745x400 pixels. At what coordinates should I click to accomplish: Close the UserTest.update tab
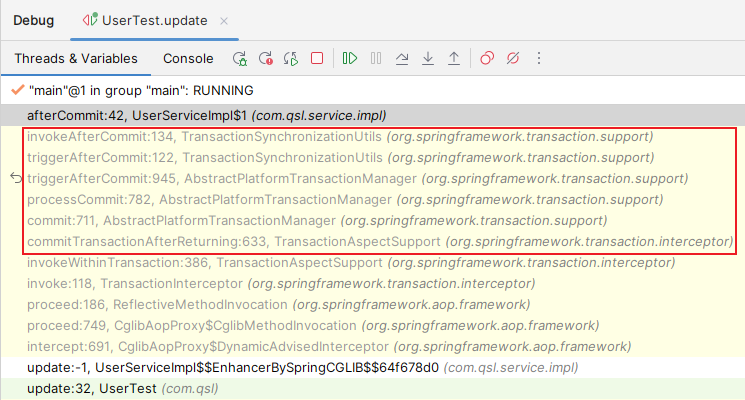(224, 21)
